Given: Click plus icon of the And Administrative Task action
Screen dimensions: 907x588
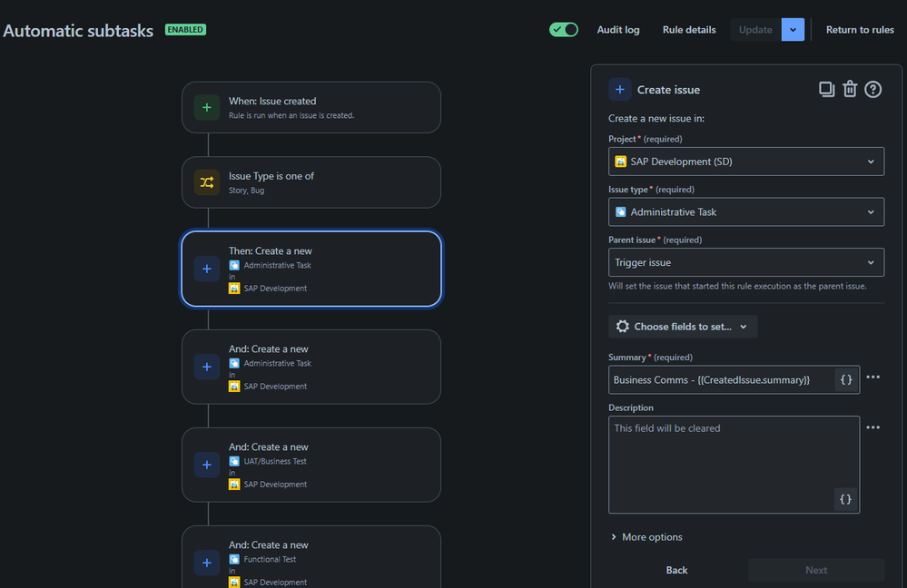Looking at the screenshot, I should tap(206, 367).
